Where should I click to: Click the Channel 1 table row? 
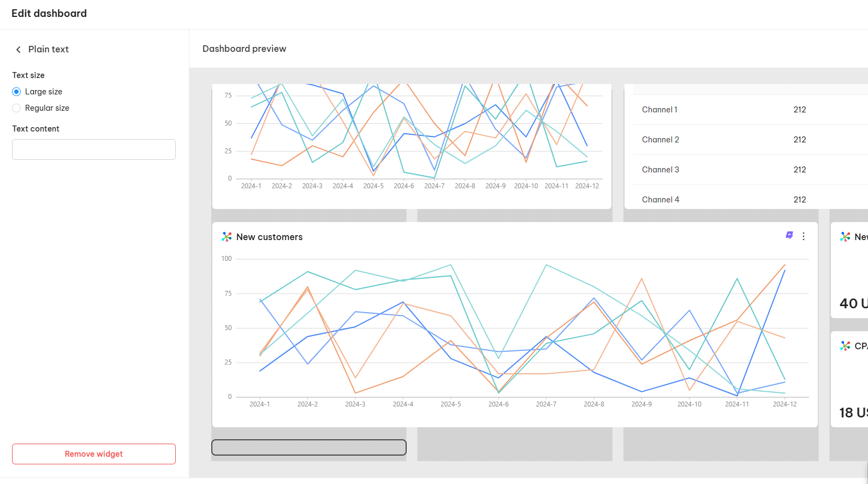(x=751, y=110)
